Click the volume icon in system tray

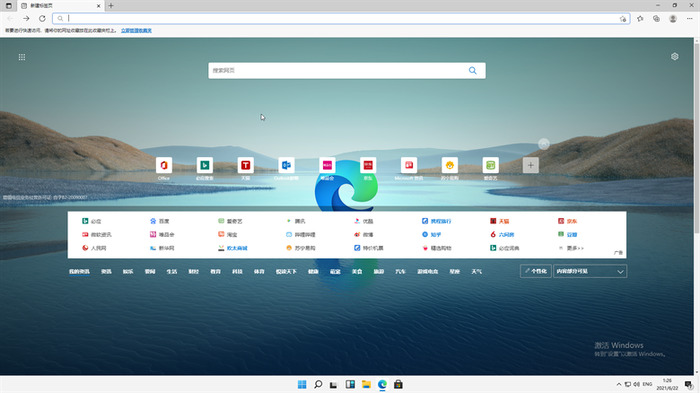(x=636, y=385)
